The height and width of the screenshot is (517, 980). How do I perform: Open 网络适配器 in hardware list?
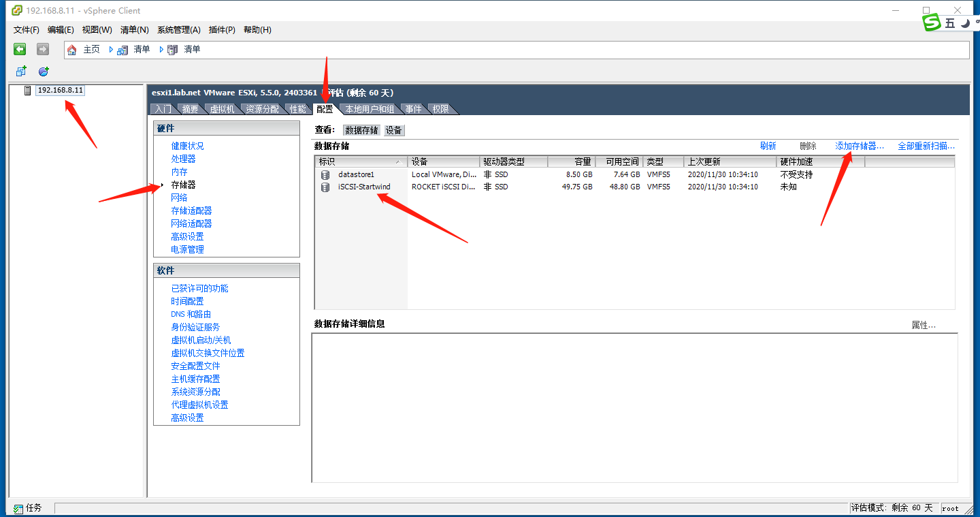191,223
